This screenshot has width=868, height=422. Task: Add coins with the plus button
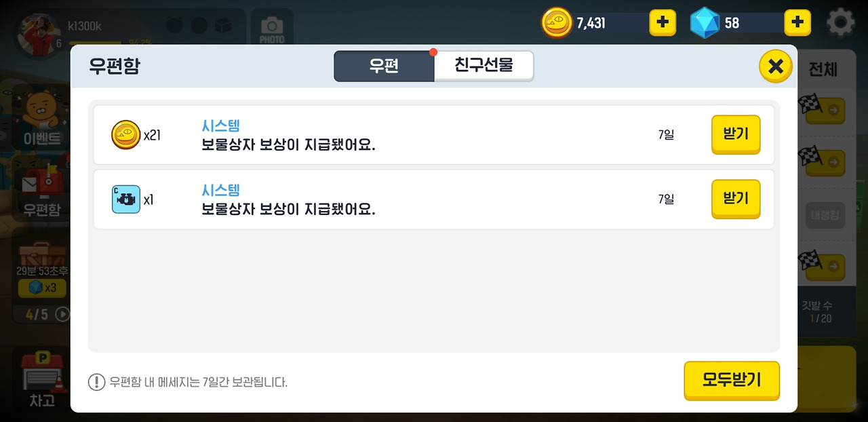coord(663,23)
